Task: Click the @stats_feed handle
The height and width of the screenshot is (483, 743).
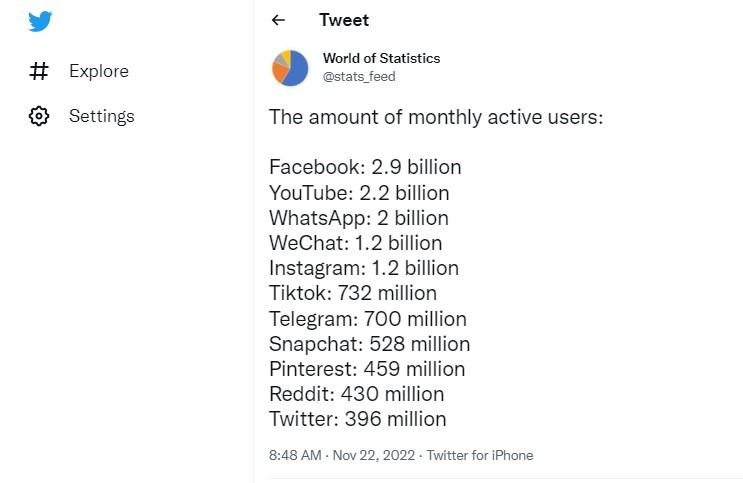Action: [359, 76]
